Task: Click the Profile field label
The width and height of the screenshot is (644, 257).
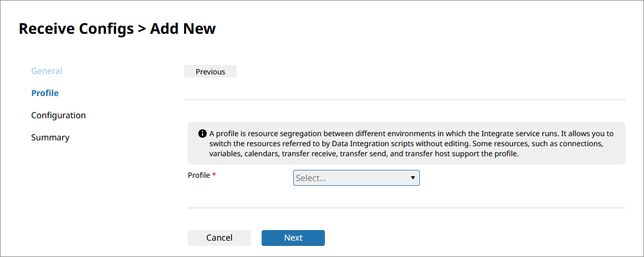Action: [199, 175]
